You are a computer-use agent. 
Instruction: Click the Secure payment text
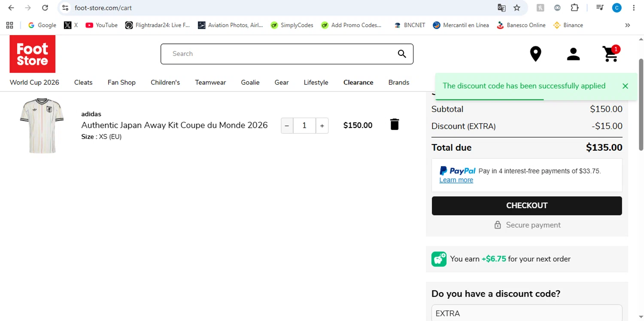[533, 225]
